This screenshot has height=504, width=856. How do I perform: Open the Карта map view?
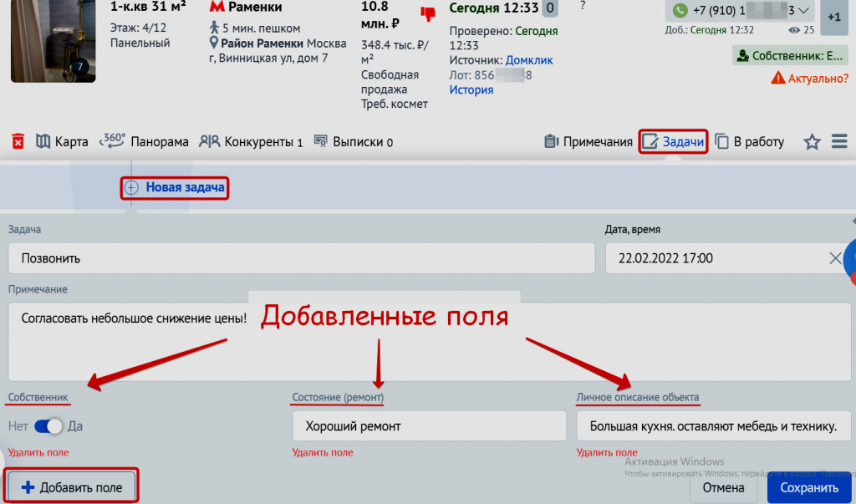(x=62, y=142)
